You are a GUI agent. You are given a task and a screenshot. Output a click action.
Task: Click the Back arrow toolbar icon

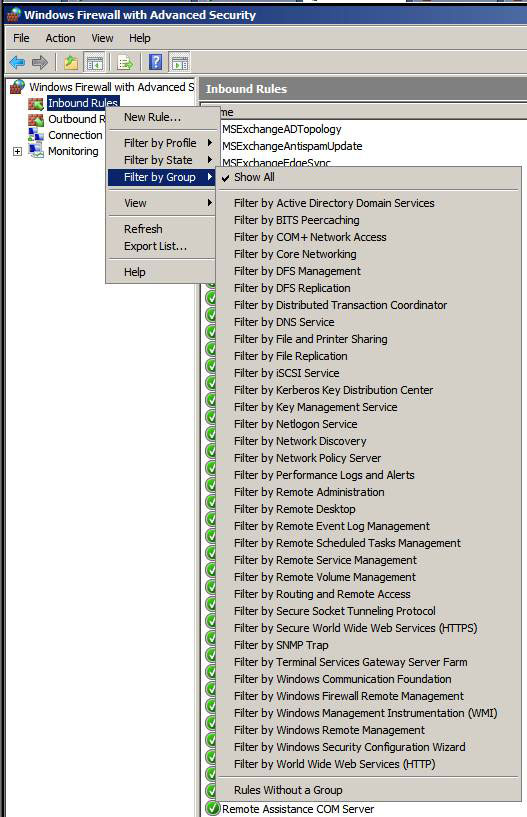point(17,63)
